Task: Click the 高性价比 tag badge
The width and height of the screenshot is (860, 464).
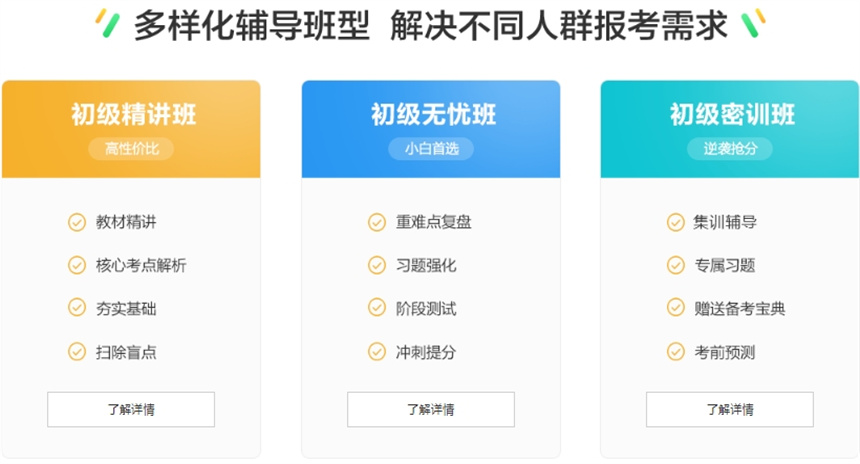Action: [131, 149]
